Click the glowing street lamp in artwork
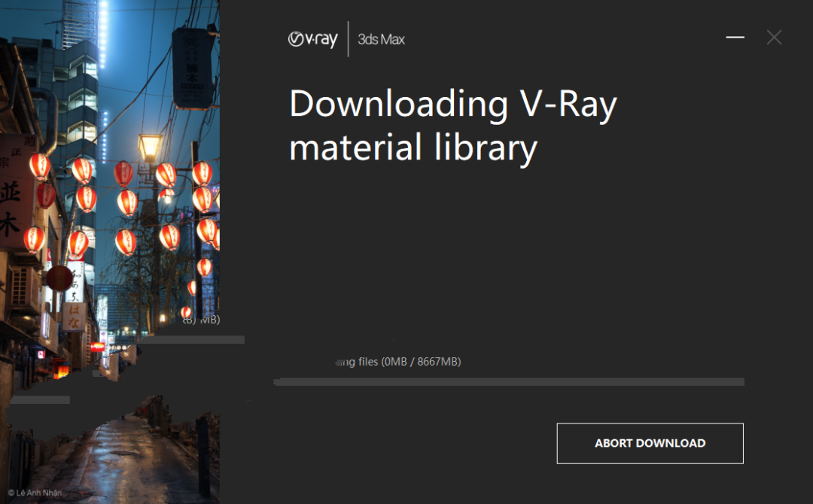This screenshot has height=504, width=813. [x=151, y=147]
